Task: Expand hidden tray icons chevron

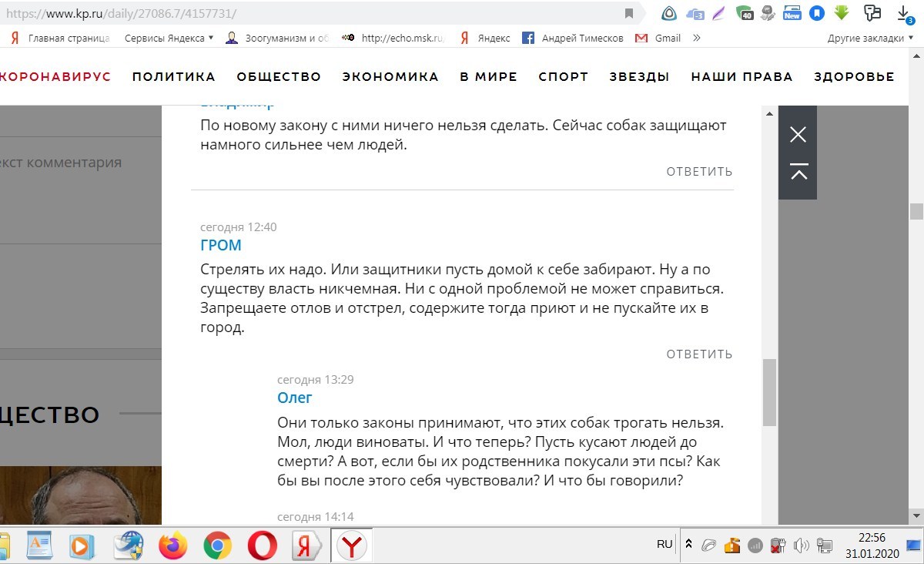Action: coord(689,545)
